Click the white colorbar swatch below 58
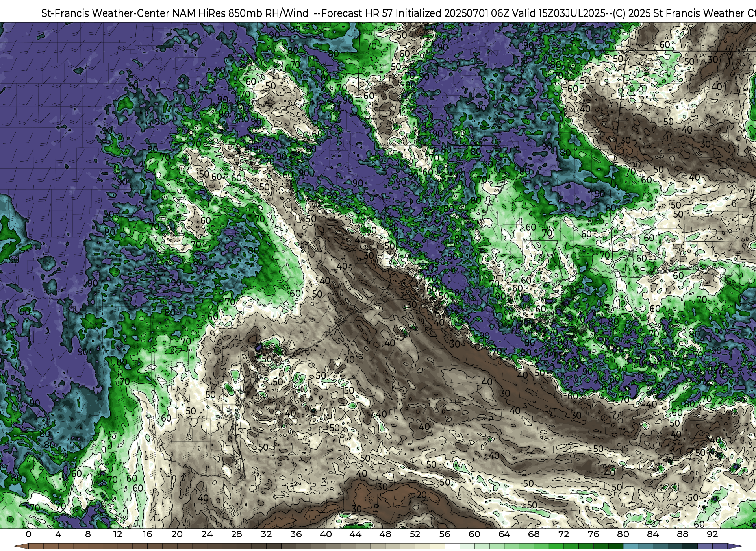The height and width of the screenshot is (551, 756). coord(452,546)
